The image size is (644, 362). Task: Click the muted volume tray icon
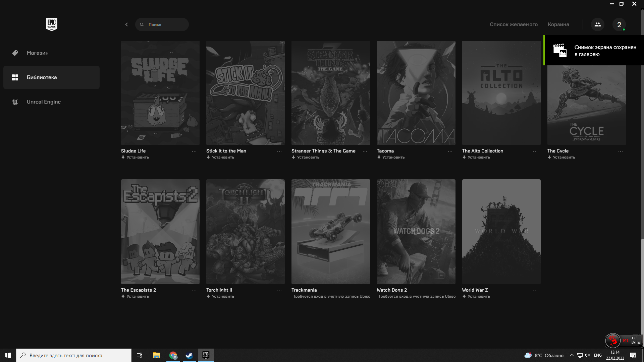[x=588, y=355]
